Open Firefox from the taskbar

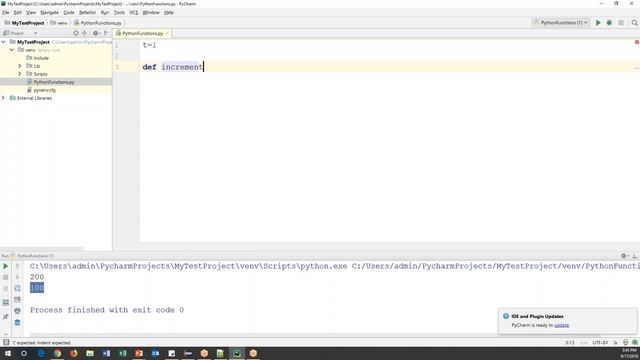73,353
